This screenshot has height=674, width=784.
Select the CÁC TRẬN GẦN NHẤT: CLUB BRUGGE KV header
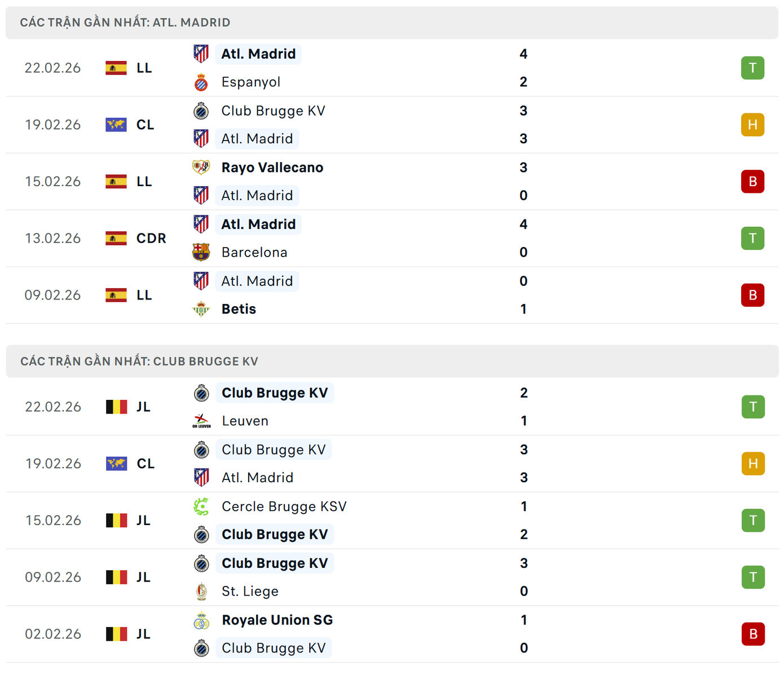pyautogui.click(x=139, y=362)
